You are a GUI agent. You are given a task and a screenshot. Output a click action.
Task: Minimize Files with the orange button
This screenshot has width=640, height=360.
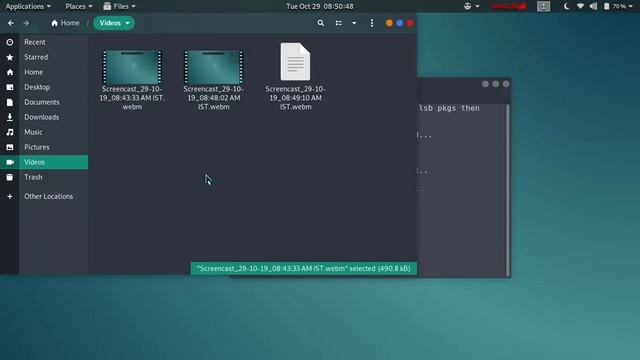coord(389,23)
